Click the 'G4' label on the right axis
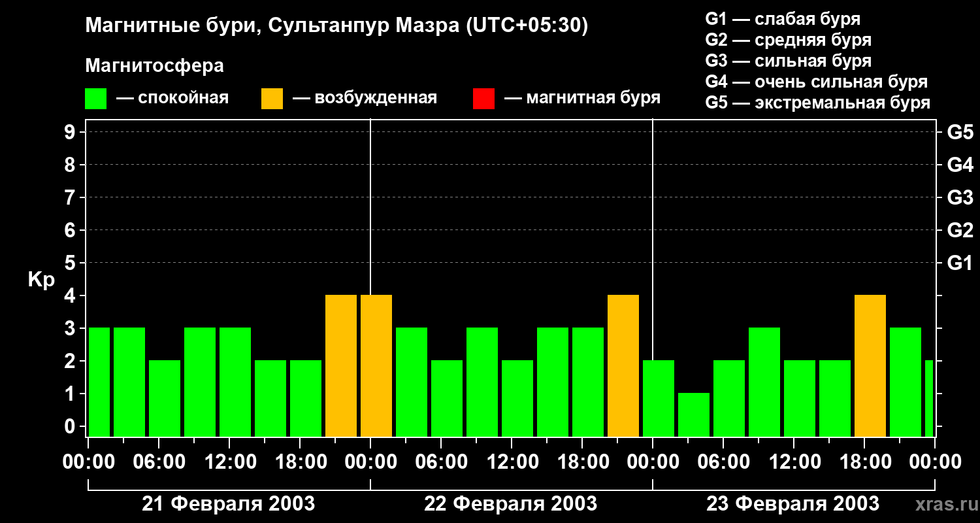 tap(960, 165)
